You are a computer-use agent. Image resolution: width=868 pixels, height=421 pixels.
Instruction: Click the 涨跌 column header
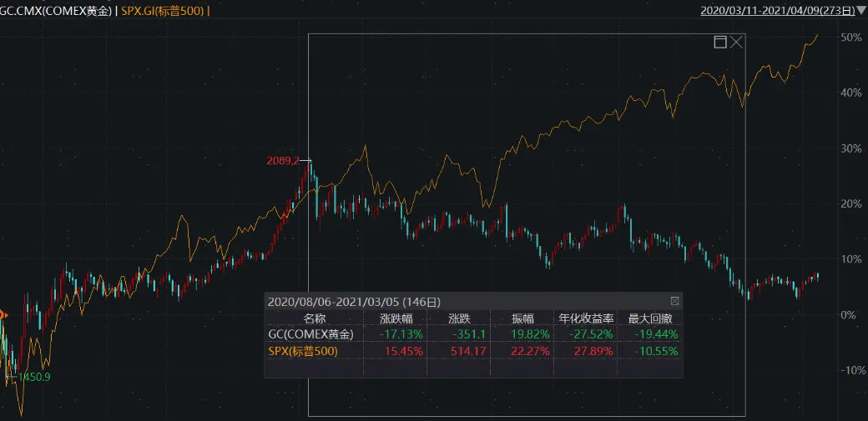click(x=460, y=318)
